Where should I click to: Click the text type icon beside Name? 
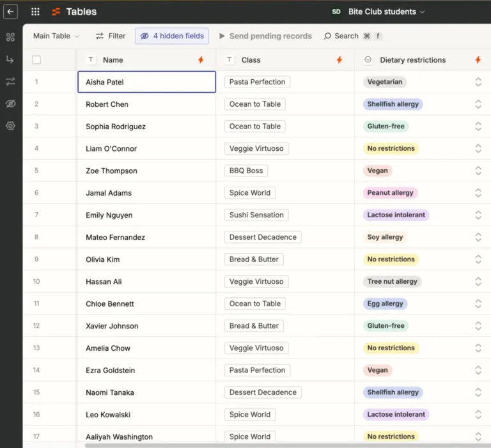[91, 59]
